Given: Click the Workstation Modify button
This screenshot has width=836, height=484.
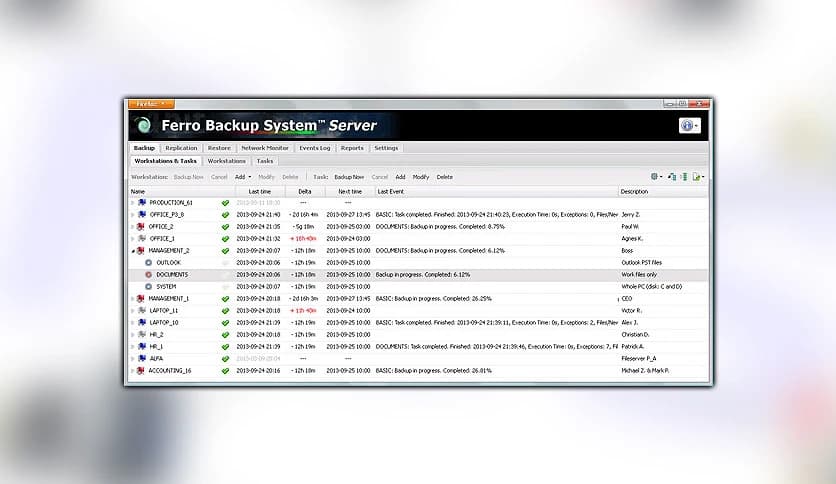Looking at the screenshot, I should [266, 177].
